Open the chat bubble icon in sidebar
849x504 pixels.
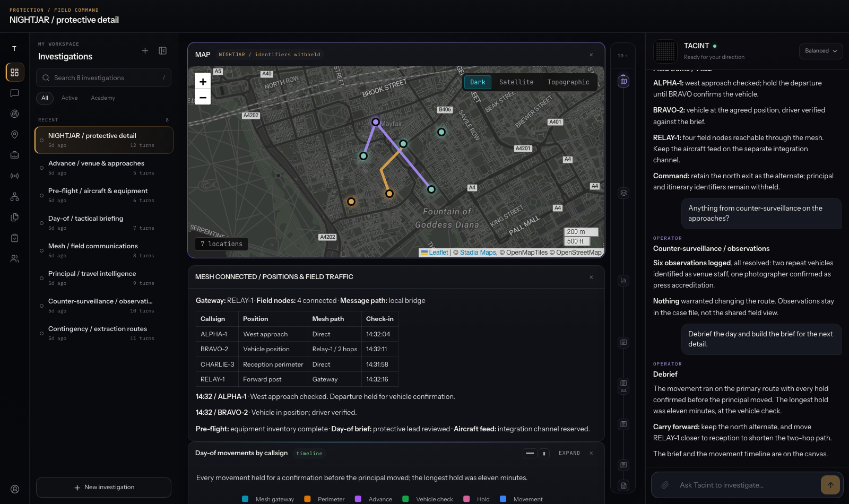[15, 93]
